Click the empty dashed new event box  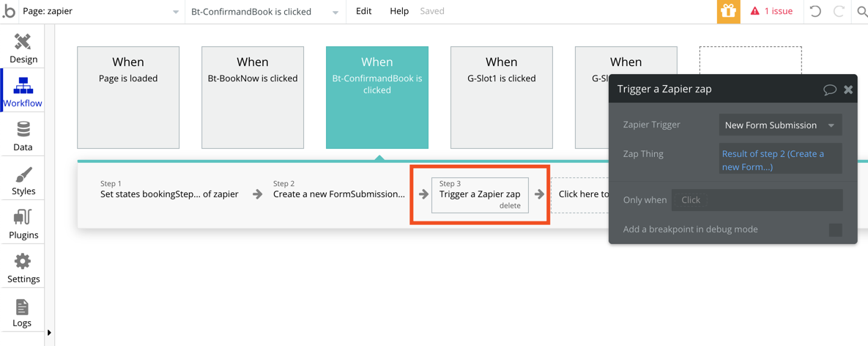pyautogui.click(x=750, y=60)
